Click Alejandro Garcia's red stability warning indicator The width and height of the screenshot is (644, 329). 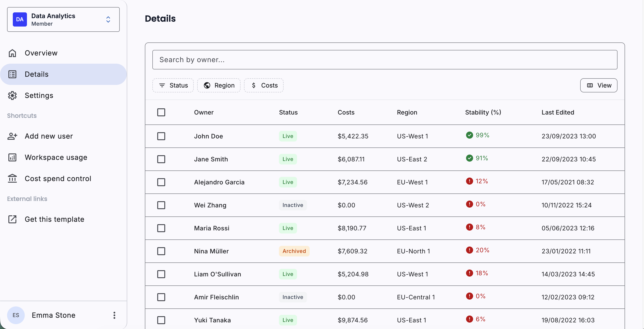click(469, 181)
